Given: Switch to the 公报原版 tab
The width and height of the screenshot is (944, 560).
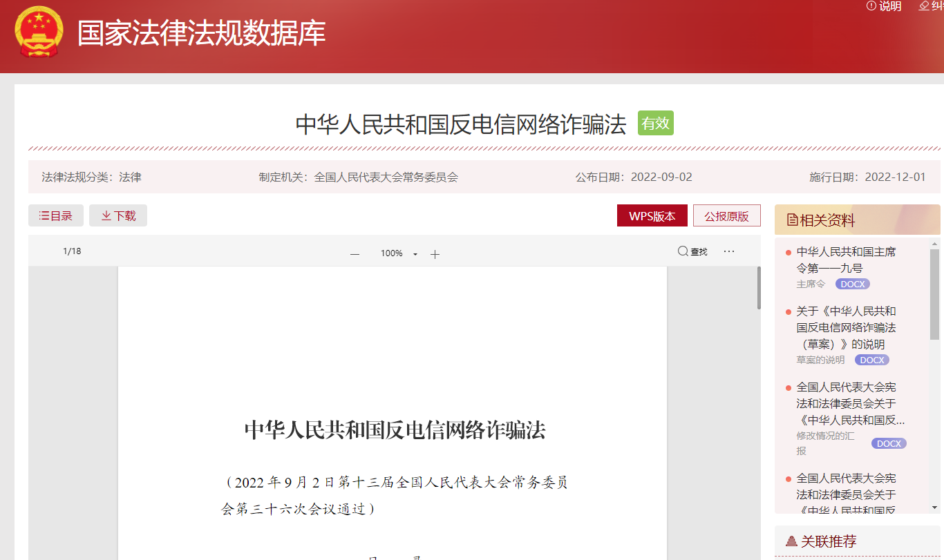Looking at the screenshot, I should (726, 215).
